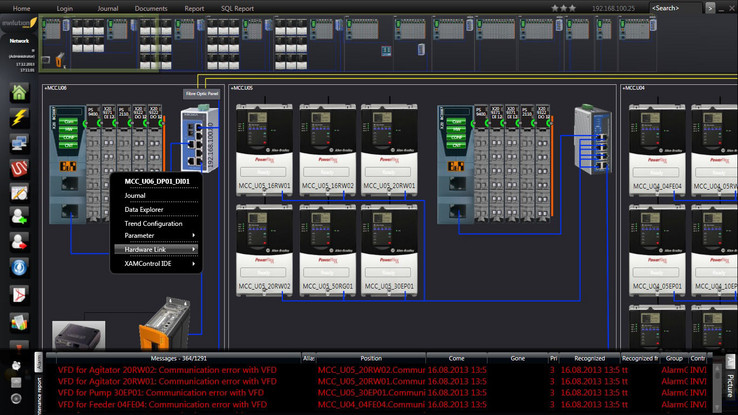Click the green house Home icon in sidebar
Viewport: 738px width, 415px height.
pyautogui.click(x=18, y=93)
